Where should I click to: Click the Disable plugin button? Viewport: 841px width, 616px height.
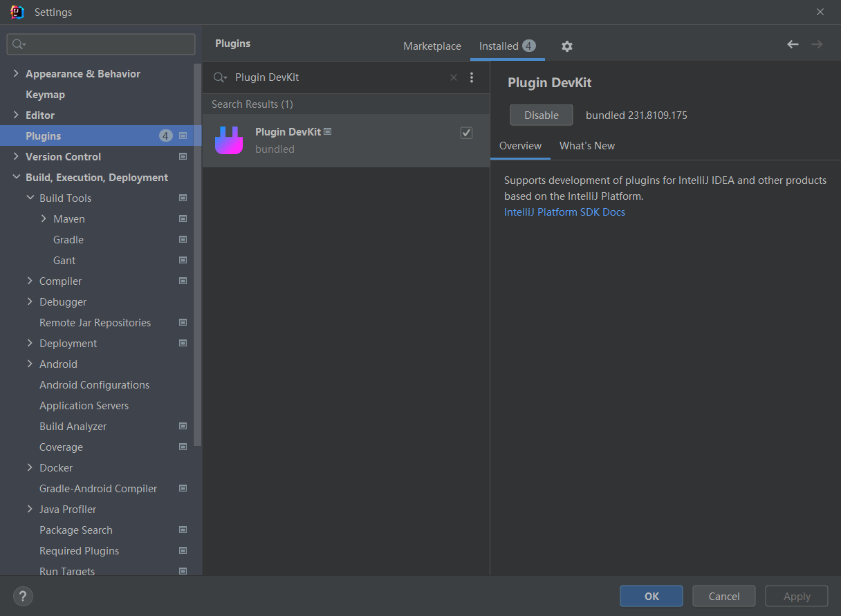[542, 115]
